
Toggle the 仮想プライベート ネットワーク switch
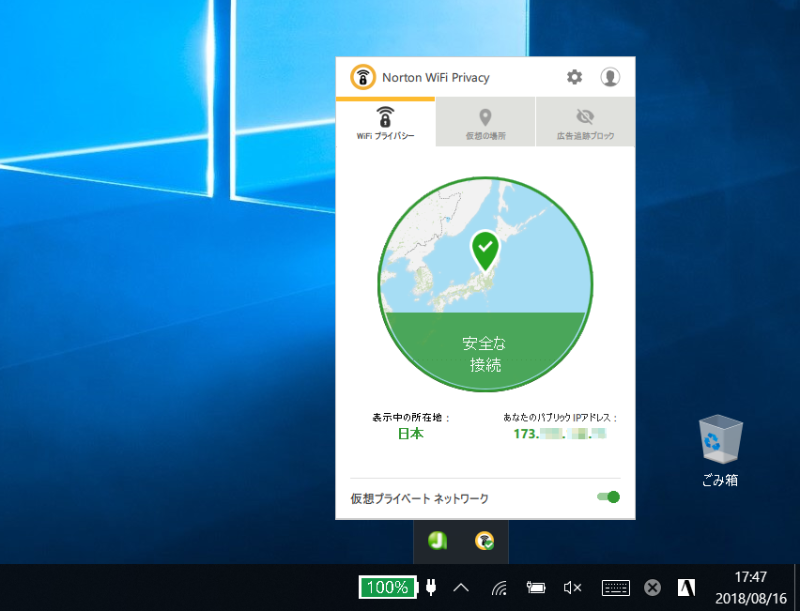(607, 497)
